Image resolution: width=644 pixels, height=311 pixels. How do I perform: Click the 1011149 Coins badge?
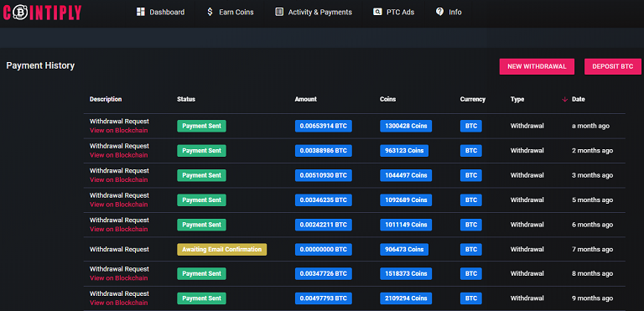click(406, 225)
